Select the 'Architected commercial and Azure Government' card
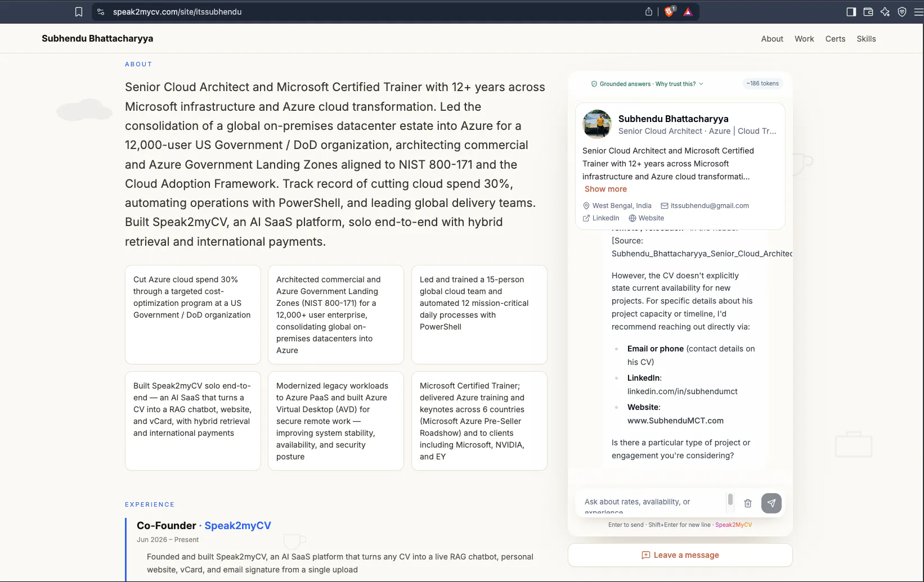 [x=336, y=314]
